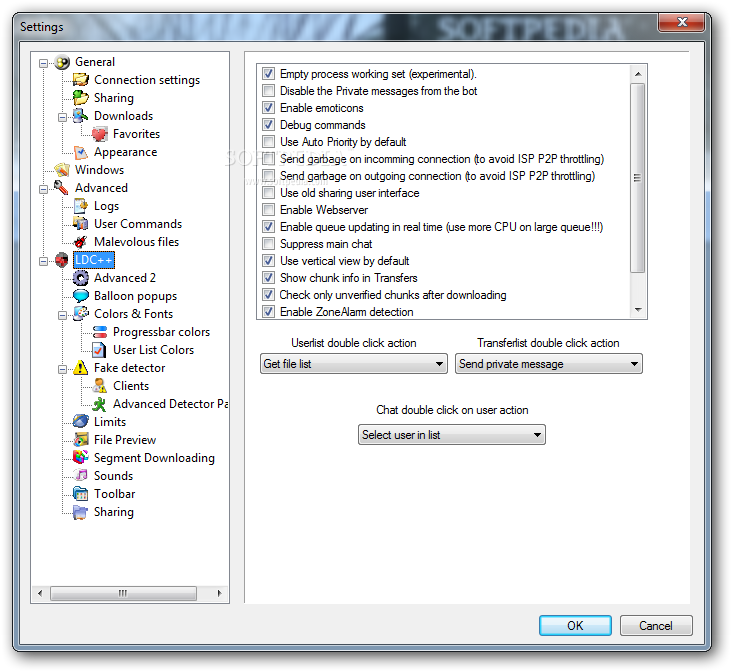The height and width of the screenshot is (672, 732).
Task: Click the Limits icon
Action: pos(81,422)
